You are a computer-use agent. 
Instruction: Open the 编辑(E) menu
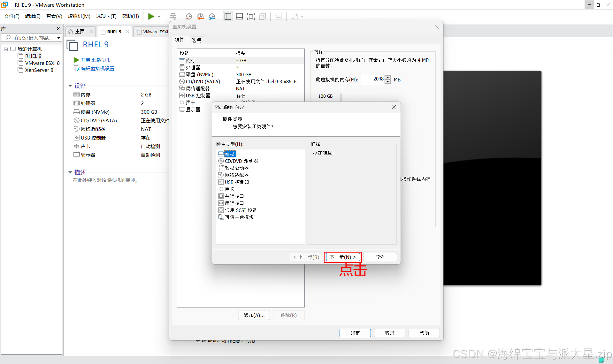(33, 16)
